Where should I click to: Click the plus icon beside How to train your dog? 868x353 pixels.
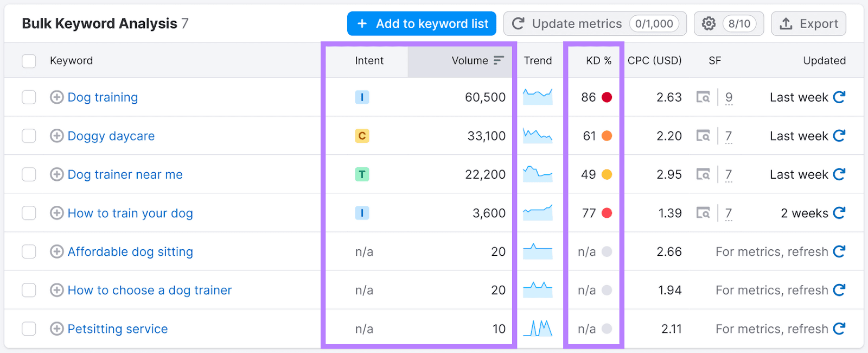[x=56, y=213]
